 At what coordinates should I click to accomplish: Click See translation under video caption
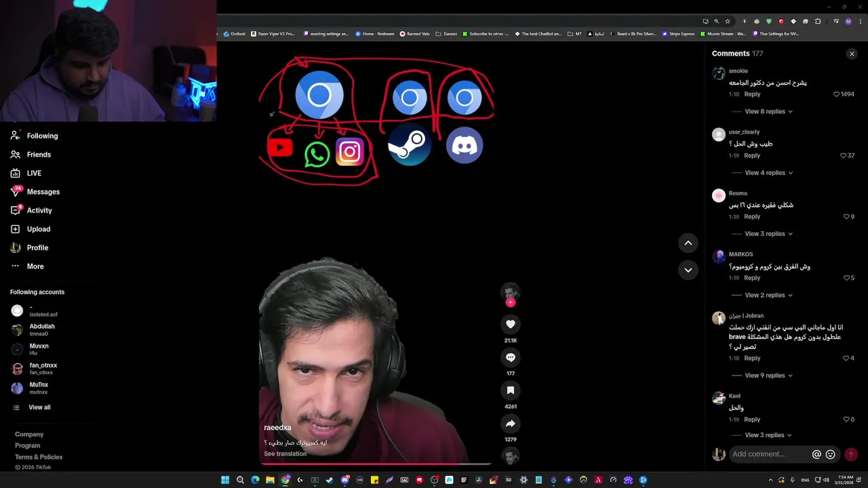tap(285, 453)
